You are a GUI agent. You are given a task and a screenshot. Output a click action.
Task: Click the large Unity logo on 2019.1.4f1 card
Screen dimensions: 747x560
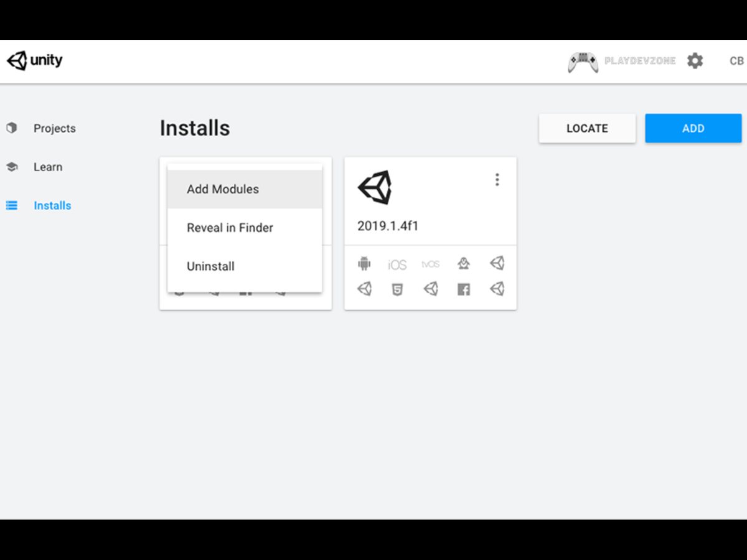(x=375, y=187)
